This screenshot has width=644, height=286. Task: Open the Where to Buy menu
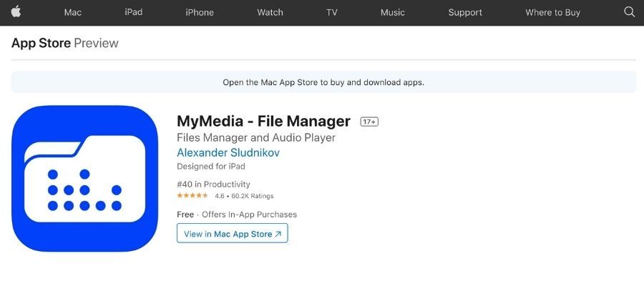click(553, 12)
